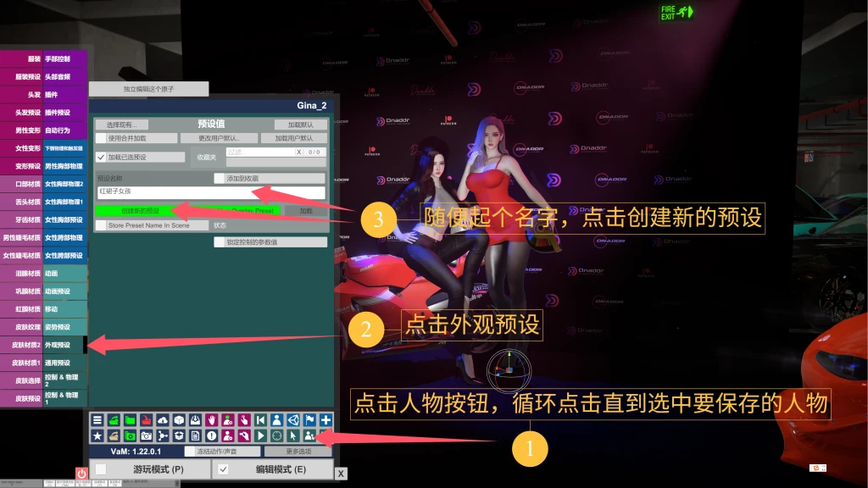The height and width of the screenshot is (488, 868).
Task: Open the 收藏夹 folder selector
Action: click(208, 157)
